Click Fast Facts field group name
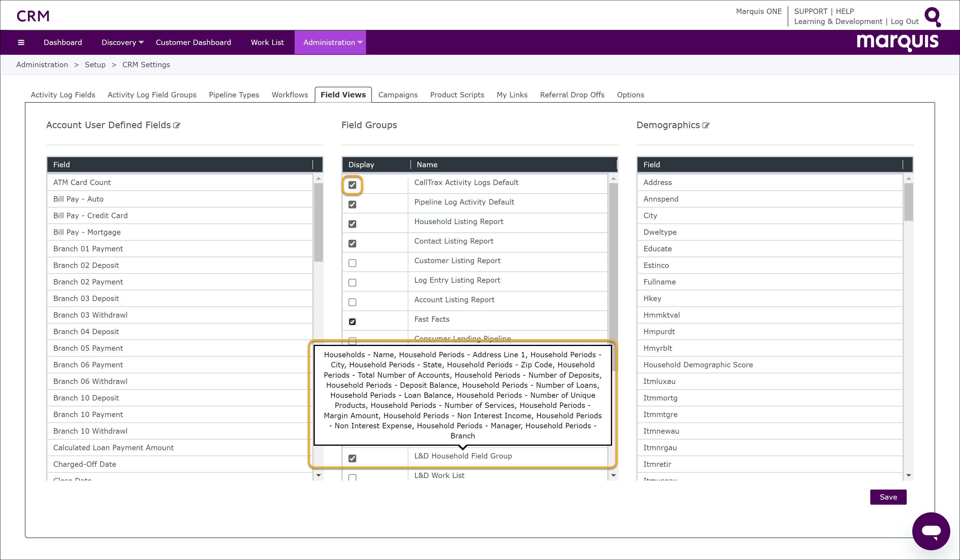 click(432, 319)
